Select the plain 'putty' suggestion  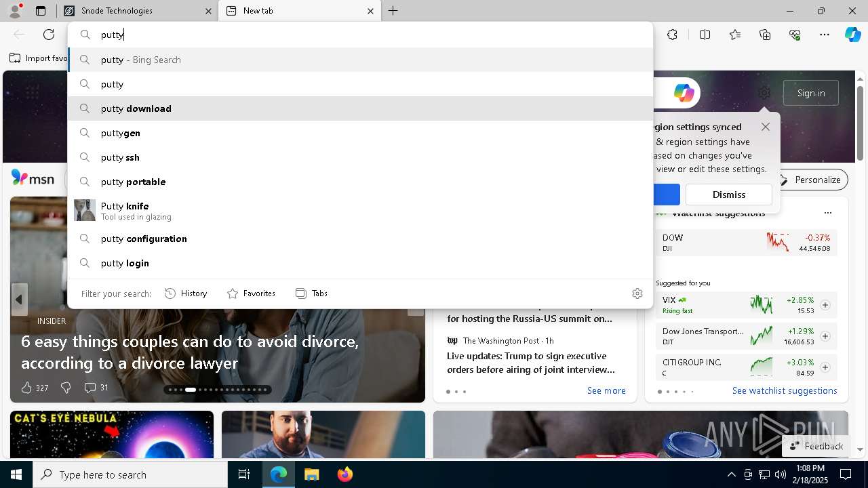pos(360,84)
